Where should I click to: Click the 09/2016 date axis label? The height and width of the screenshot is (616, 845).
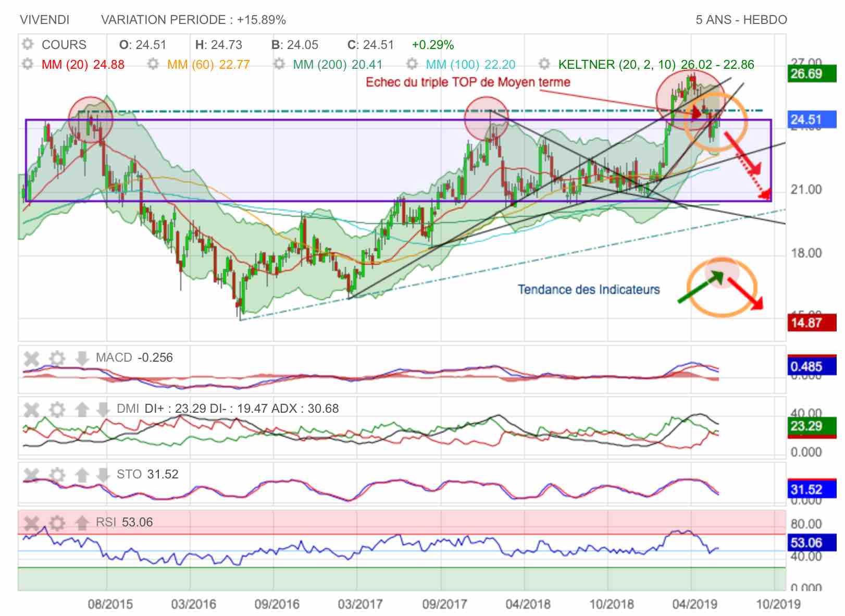pos(277,604)
